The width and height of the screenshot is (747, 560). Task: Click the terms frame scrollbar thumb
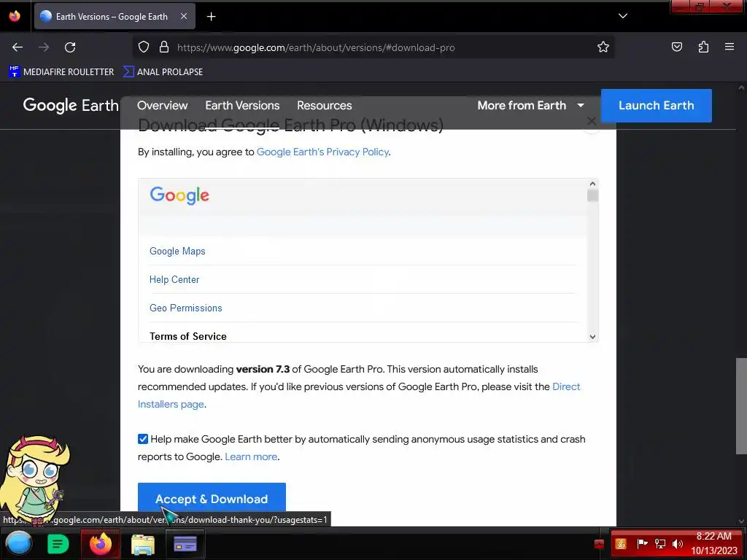592,195
